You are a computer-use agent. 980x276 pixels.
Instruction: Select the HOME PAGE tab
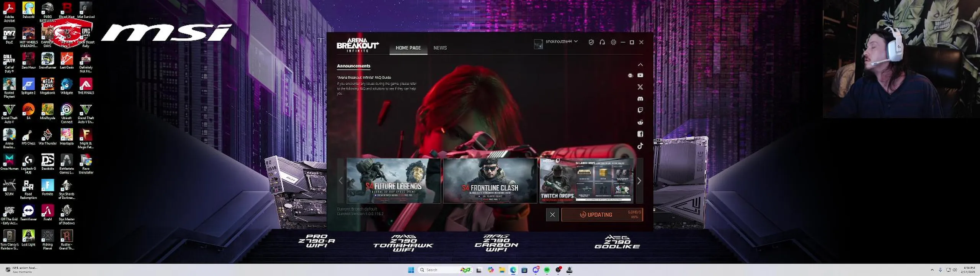point(408,48)
